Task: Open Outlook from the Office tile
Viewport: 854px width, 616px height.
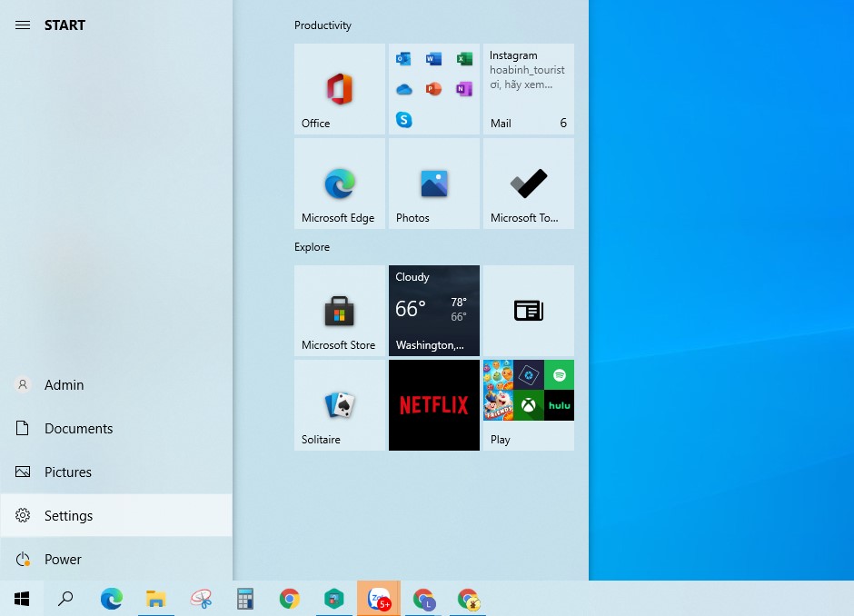Action: coord(403,58)
